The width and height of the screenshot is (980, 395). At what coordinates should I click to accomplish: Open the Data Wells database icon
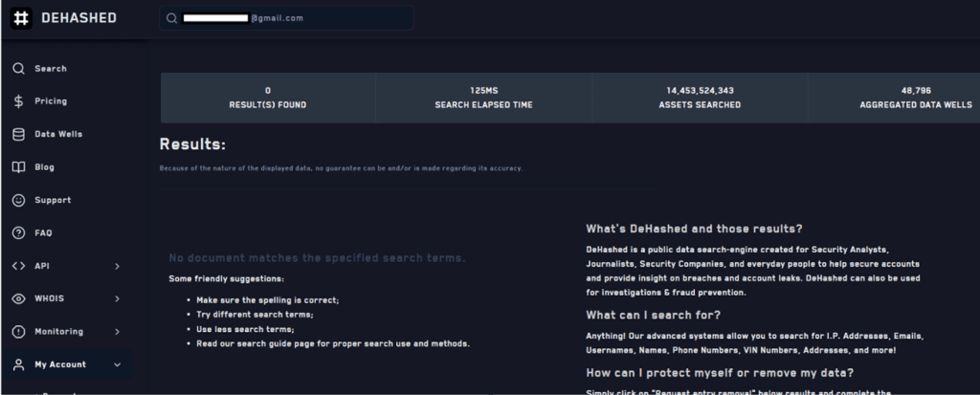[18, 135]
